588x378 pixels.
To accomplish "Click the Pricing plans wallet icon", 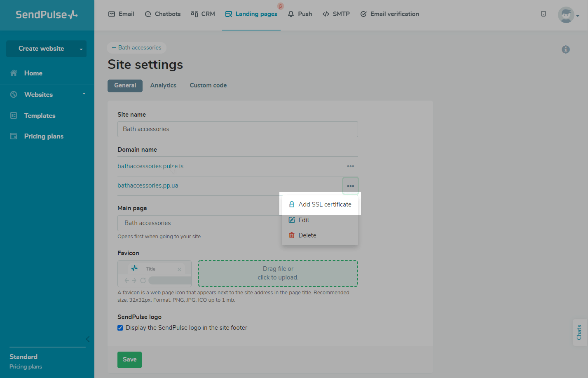I will [14, 136].
